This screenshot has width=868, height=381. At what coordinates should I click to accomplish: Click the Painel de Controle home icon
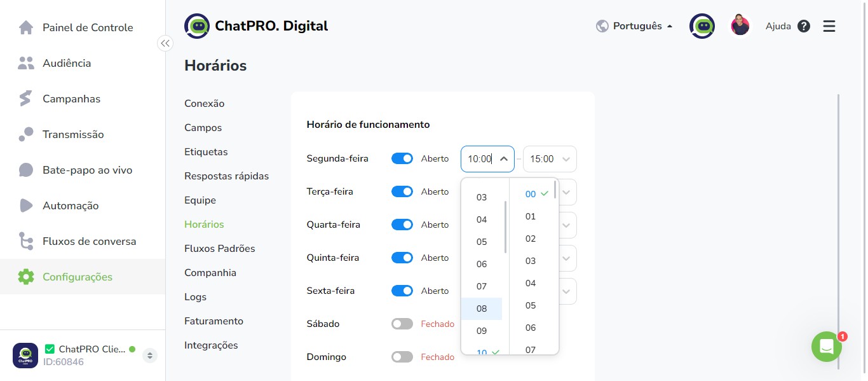coord(26,27)
